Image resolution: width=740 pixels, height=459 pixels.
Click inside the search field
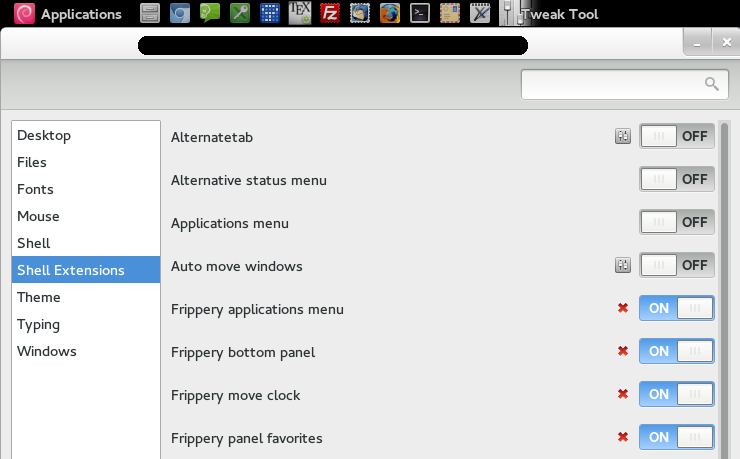(624, 84)
